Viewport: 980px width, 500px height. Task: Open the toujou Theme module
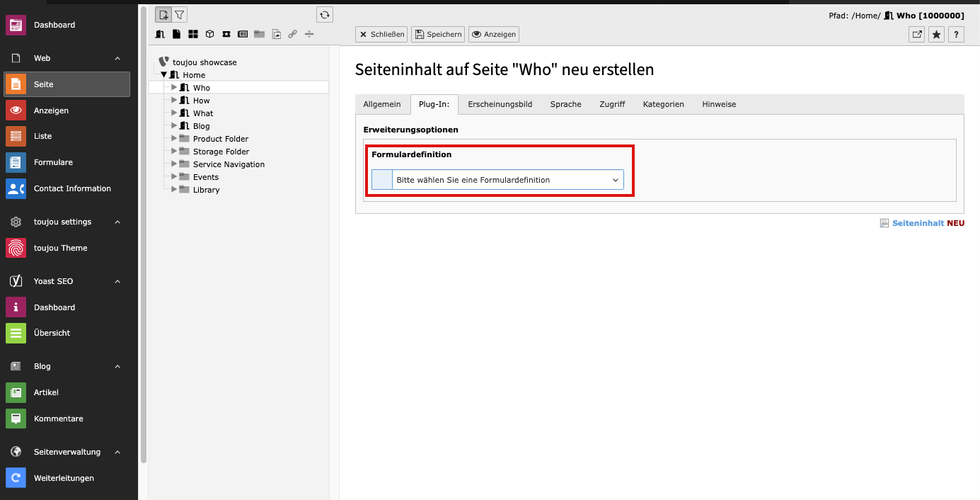(x=60, y=248)
